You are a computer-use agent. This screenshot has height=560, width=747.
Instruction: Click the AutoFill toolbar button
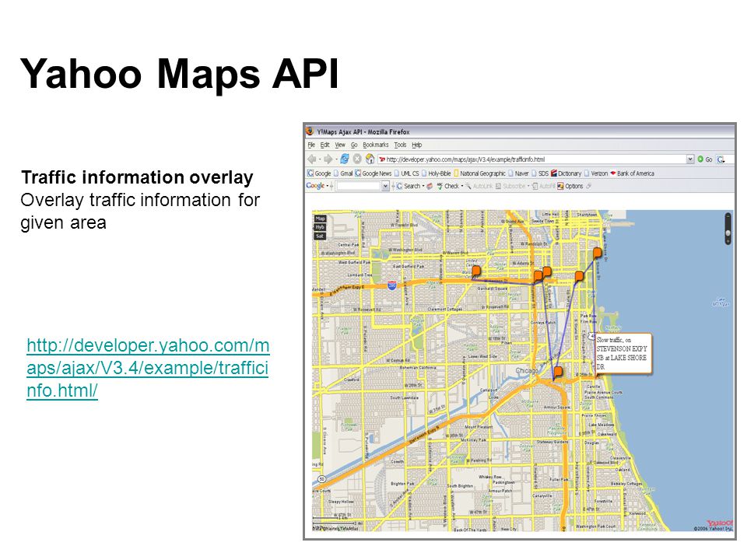[x=544, y=186]
